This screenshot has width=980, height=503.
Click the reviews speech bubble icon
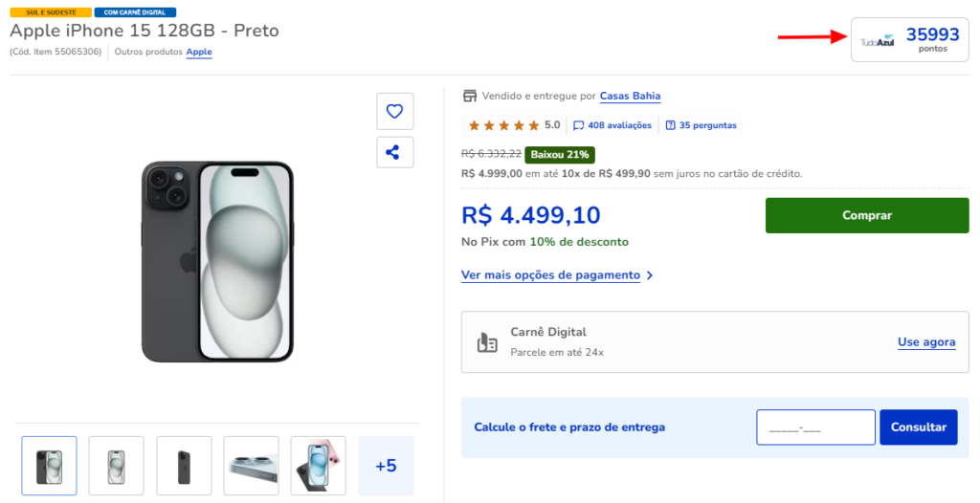(578, 125)
